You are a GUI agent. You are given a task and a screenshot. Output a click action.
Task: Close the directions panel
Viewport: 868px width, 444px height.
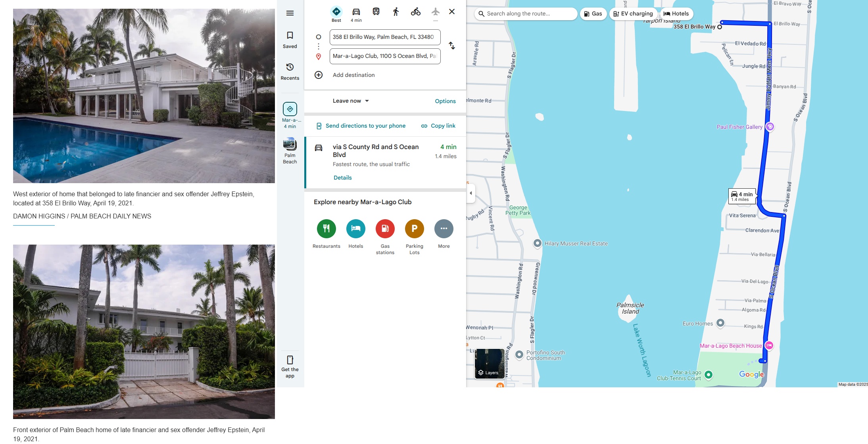[x=452, y=11]
